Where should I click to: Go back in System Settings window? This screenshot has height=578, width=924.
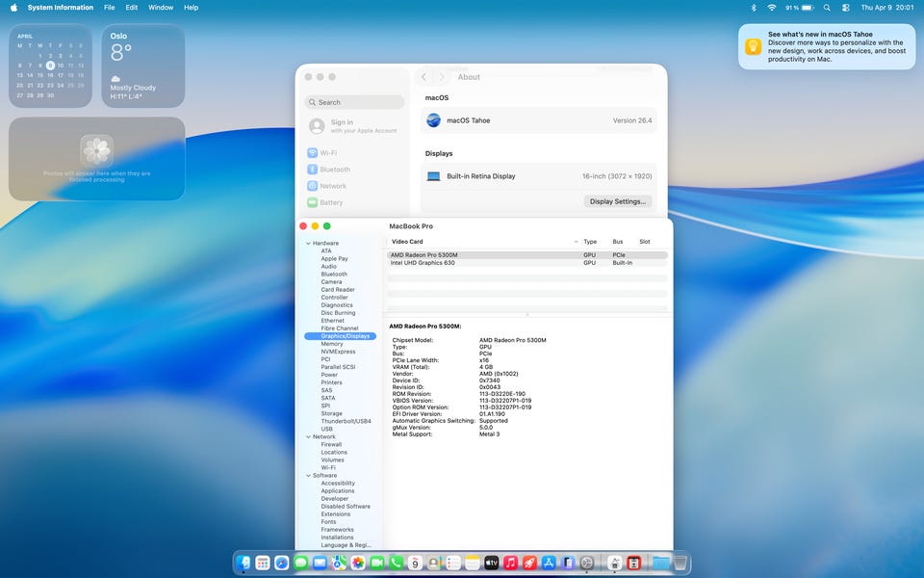point(423,77)
